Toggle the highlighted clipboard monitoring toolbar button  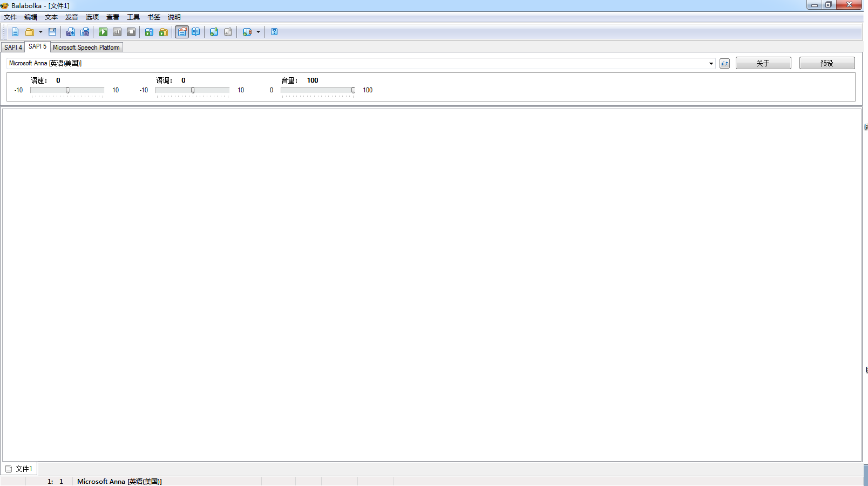pyautogui.click(x=182, y=32)
